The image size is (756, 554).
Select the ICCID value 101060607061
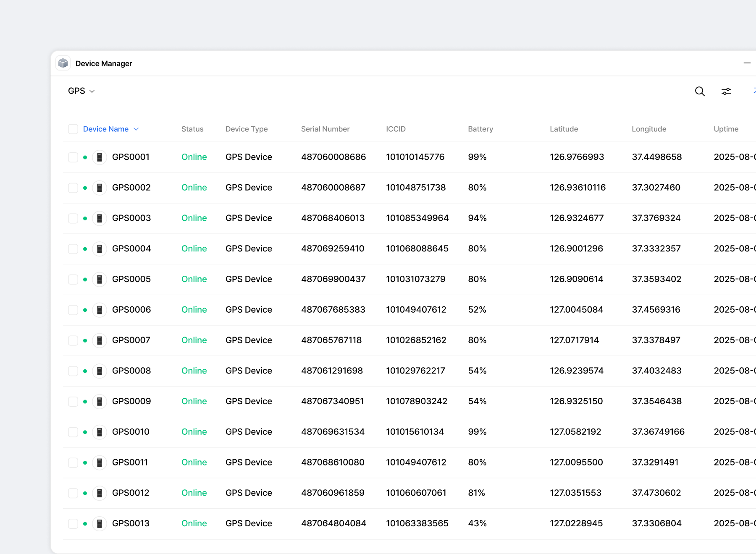416,493
